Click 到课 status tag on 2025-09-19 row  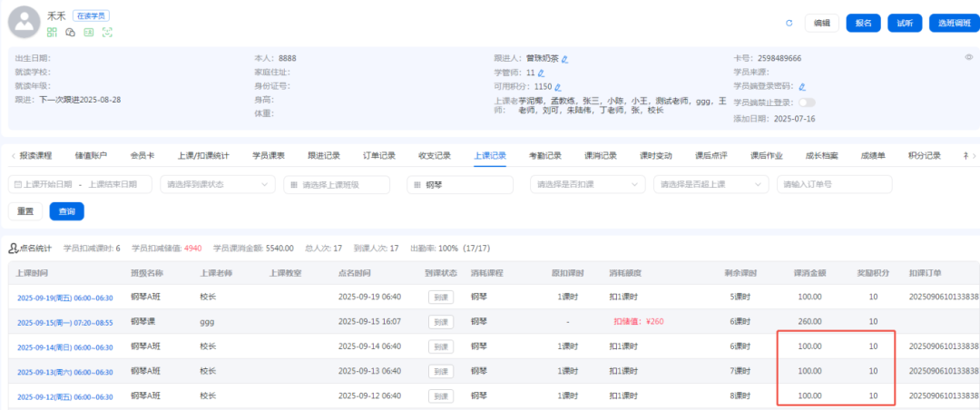click(440, 297)
